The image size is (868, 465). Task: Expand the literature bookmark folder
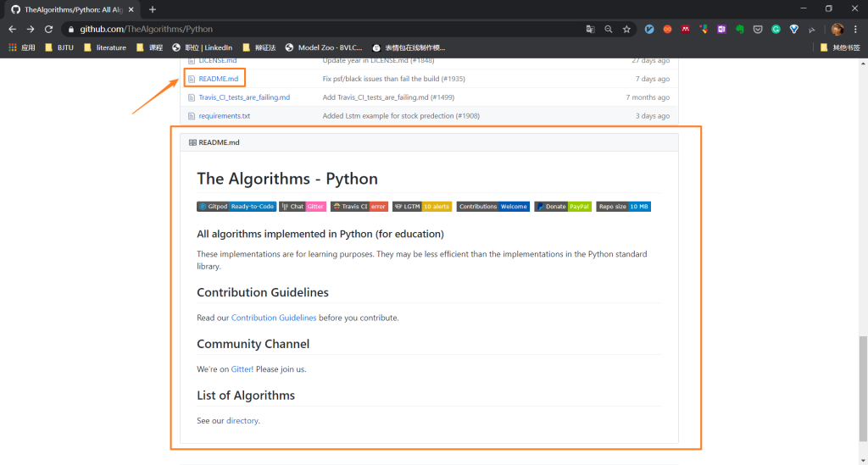pyautogui.click(x=105, y=47)
